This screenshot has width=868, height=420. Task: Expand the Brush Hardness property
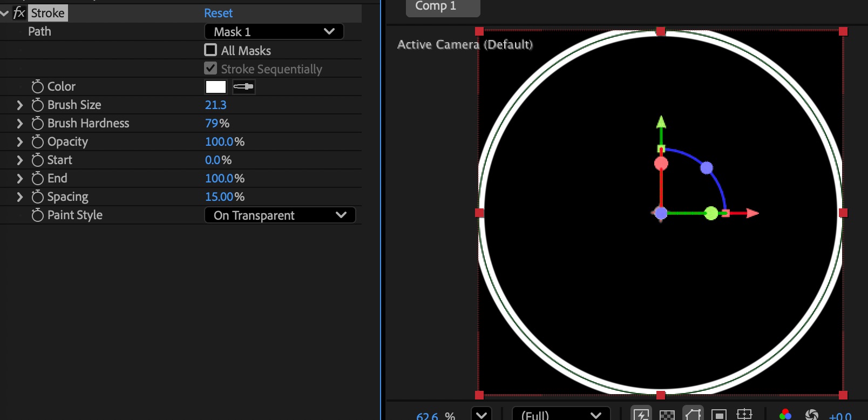pyautogui.click(x=20, y=123)
